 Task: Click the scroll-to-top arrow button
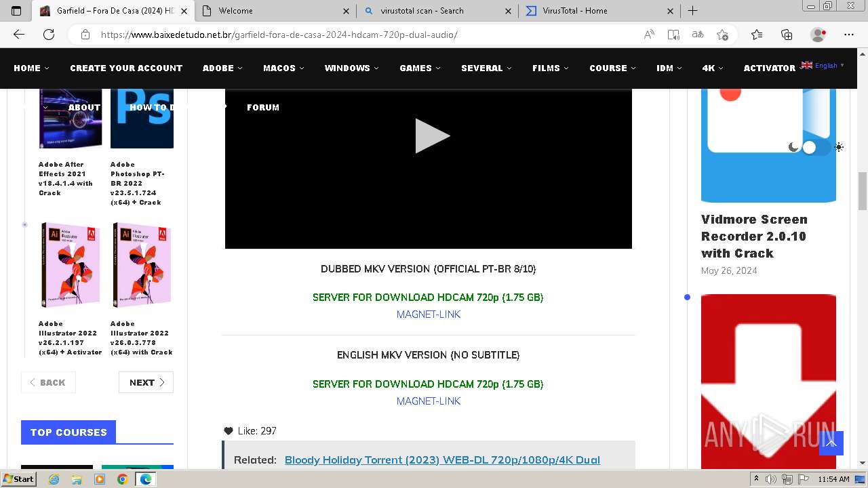[x=831, y=443]
